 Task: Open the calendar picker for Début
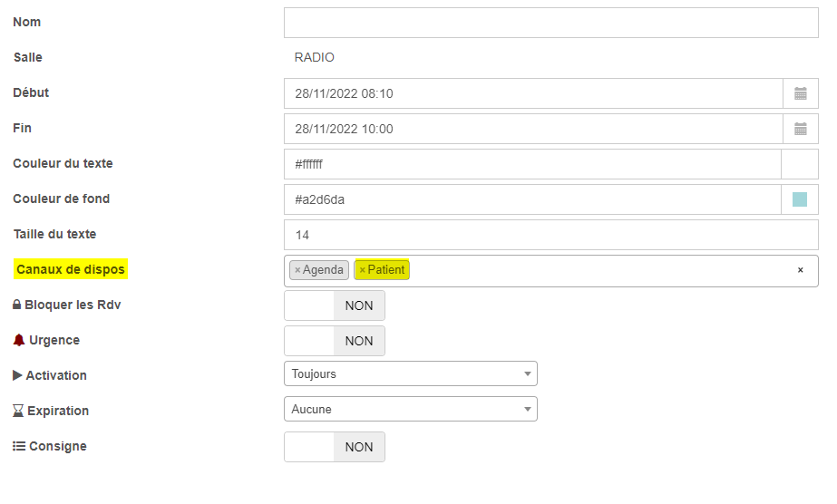coord(800,94)
